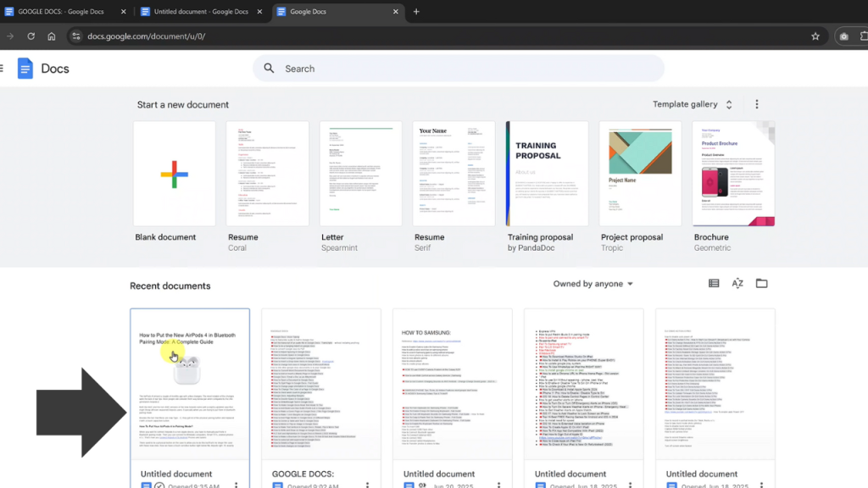
Task: Choose the Resume Coral template
Action: pos(267,174)
